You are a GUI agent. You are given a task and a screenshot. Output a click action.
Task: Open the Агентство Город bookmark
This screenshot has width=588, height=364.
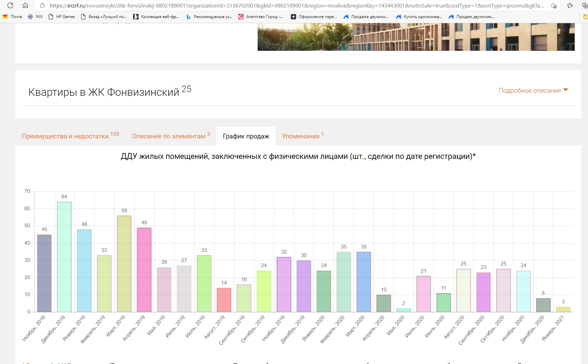(261, 17)
